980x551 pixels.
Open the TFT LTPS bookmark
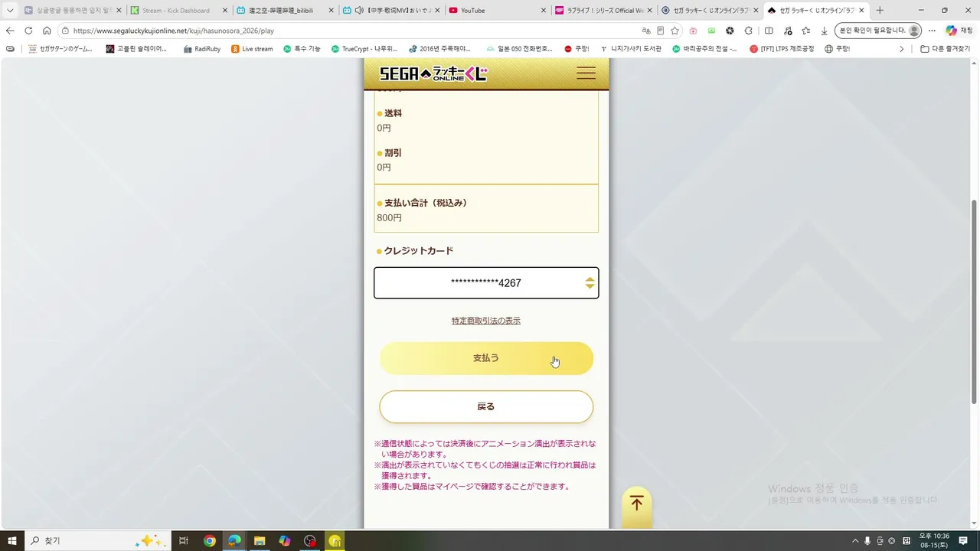(783, 49)
